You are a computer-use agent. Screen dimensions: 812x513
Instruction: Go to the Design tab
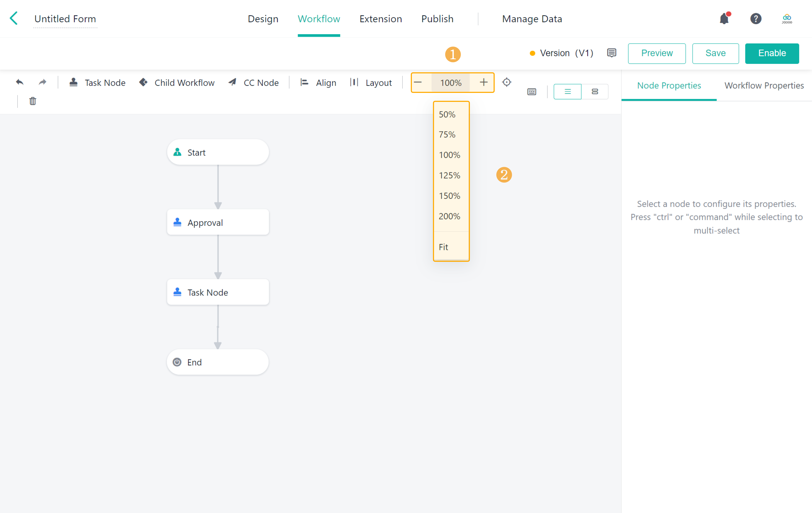pyautogui.click(x=263, y=19)
